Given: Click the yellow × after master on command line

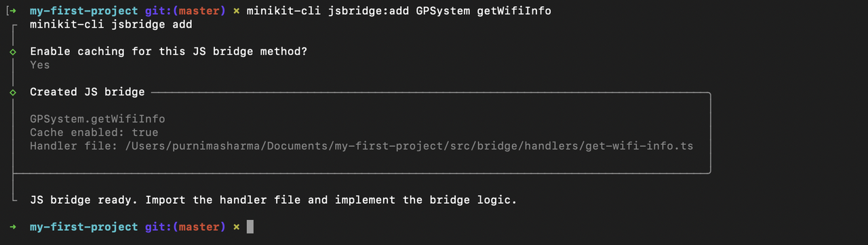Looking at the screenshot, I should pos(236,12).
